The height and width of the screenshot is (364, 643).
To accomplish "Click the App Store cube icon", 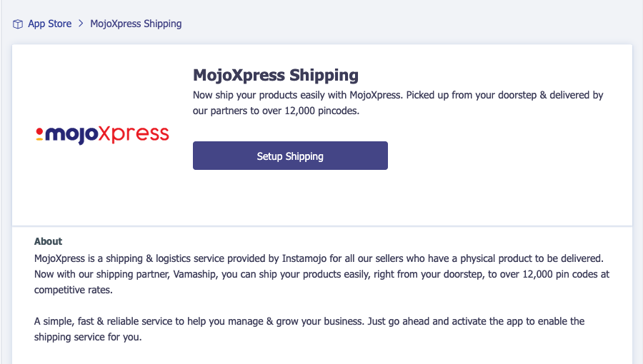I will click(18, 24).
